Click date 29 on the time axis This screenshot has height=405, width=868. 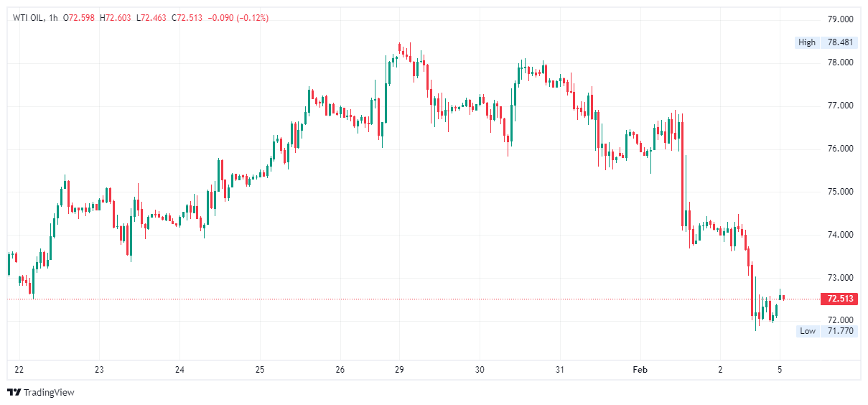[x=400, y=370]
